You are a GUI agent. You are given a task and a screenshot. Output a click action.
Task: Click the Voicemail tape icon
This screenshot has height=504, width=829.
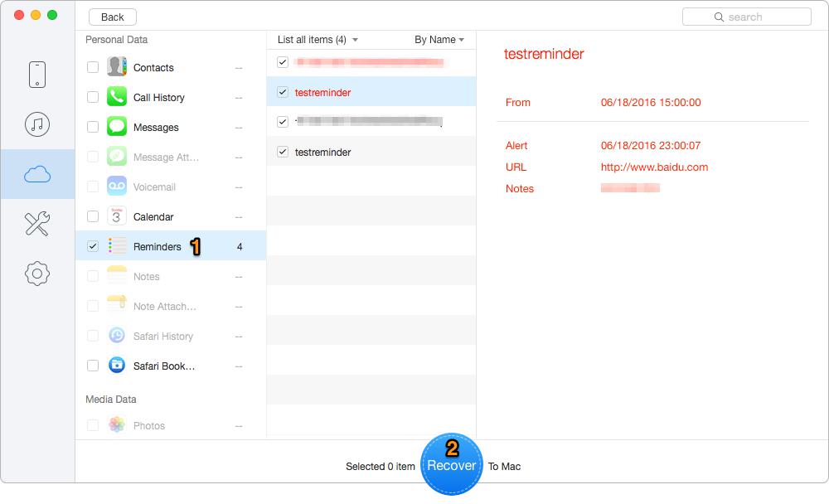tap(117, 187)
